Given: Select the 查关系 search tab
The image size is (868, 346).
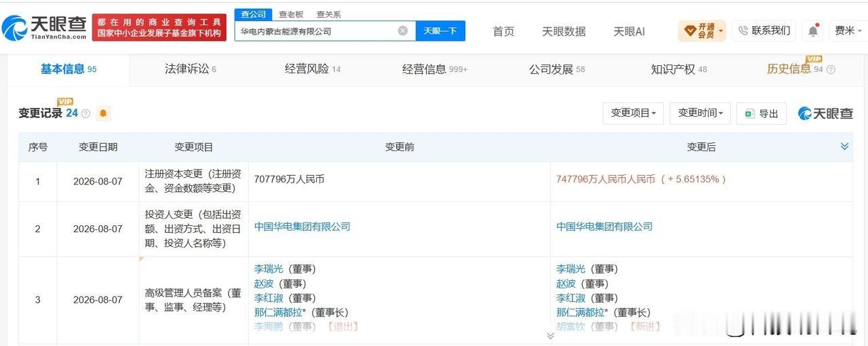Looking at the screenshot, I should tap(329, 14).
